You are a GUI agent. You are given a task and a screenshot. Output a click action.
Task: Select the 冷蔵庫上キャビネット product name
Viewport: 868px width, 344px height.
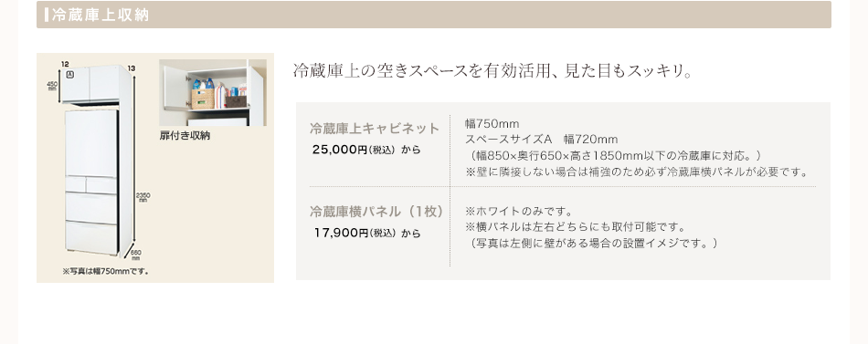(375, 129)
